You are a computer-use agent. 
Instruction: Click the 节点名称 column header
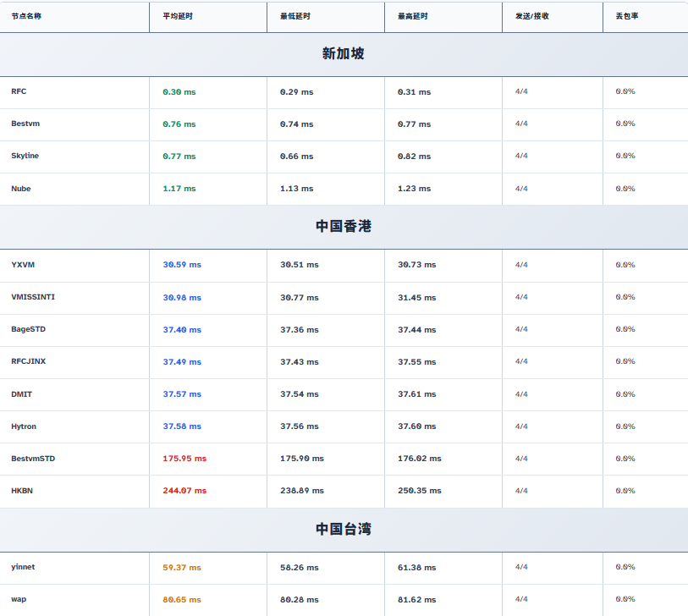coord(26,16)
